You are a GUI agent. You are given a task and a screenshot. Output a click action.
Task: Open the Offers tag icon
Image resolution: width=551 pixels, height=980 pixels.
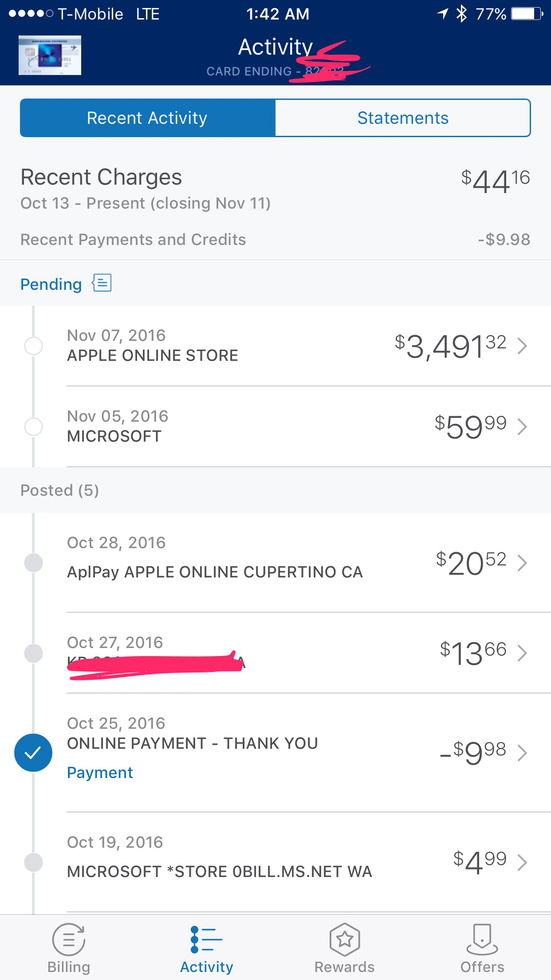pos(482,939)
